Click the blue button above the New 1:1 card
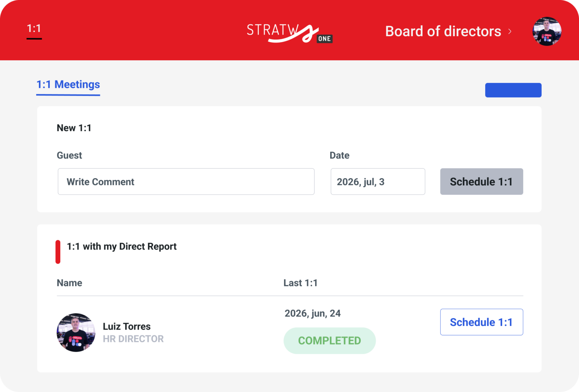Screen dimensions: 579x392 tap(513, 90)
